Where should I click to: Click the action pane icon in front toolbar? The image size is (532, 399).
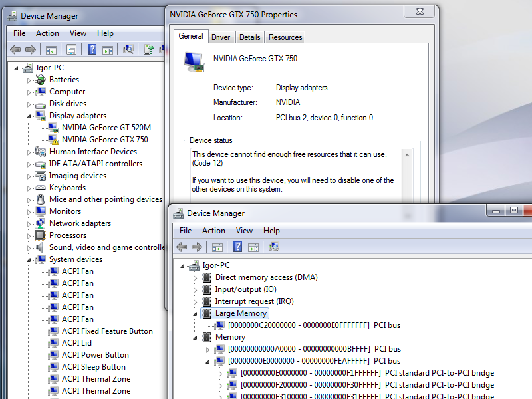(253, 247)
